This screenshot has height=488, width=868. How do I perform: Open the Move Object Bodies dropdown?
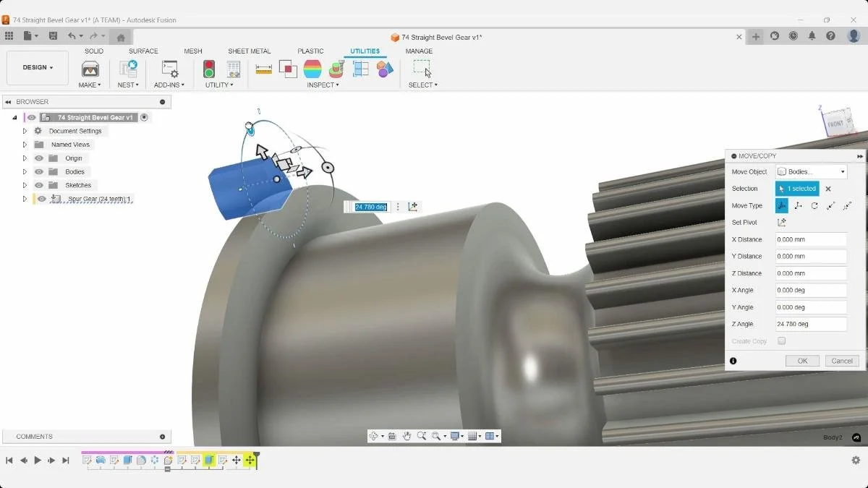(x=811, y=172)
